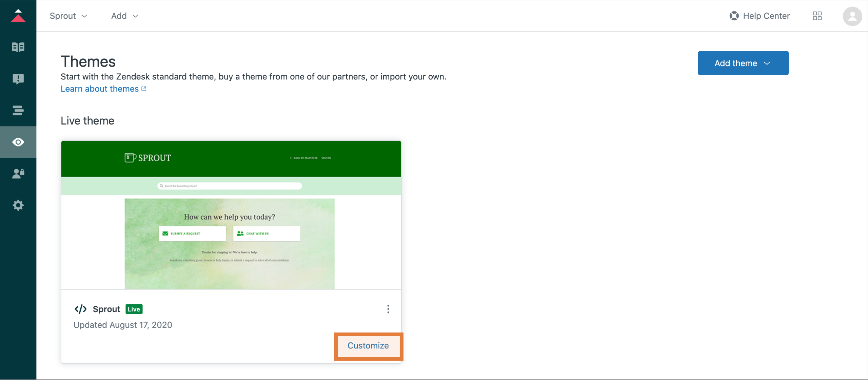Image resolution: width=868 pixels, height=380 pixels.
Task: Open the Add theme dropdown button
Action: click(x=743, y=63)
